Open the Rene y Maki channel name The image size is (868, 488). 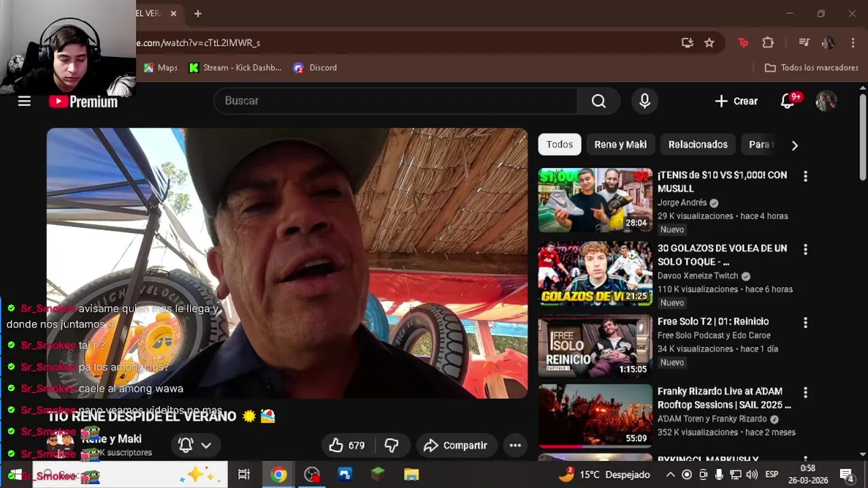[x=111, y=439]
